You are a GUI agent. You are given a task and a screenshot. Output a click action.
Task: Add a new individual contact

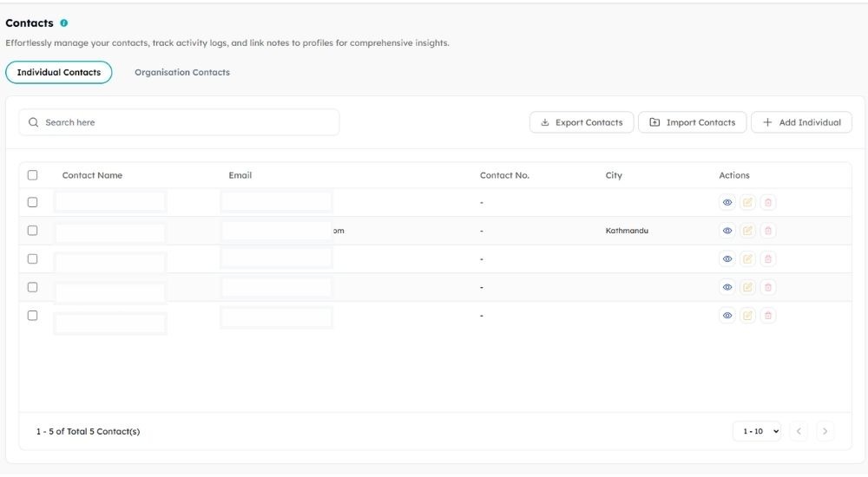801,122
